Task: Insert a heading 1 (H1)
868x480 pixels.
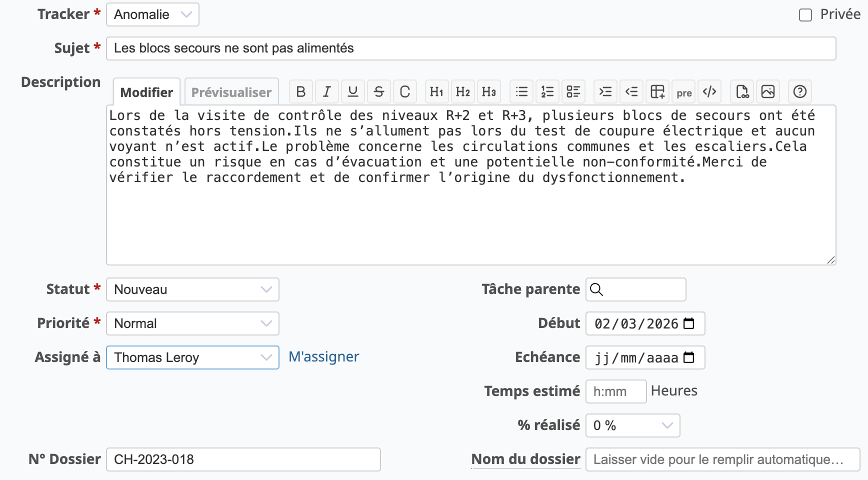Action: click(437, 92)
